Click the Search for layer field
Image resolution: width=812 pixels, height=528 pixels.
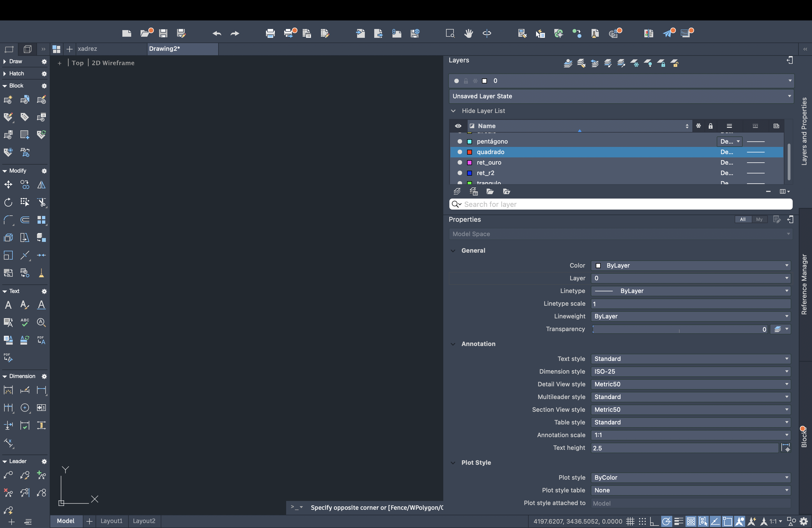coord(621,204)
